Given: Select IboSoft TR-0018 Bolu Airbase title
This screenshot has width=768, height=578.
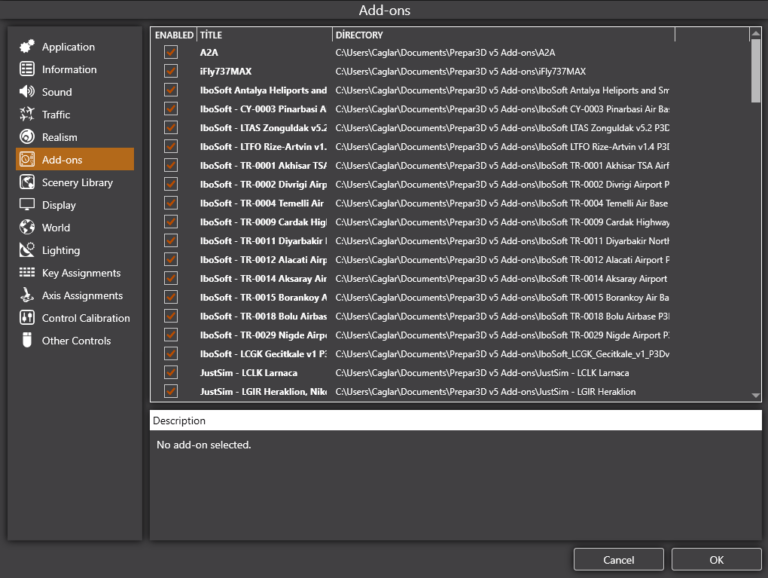Looking at the screenshot, I should pos(263,316).
